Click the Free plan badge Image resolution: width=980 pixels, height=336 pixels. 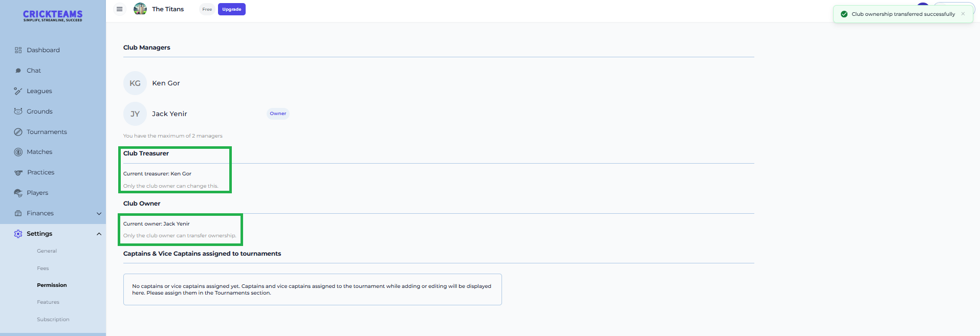point(207,9)
